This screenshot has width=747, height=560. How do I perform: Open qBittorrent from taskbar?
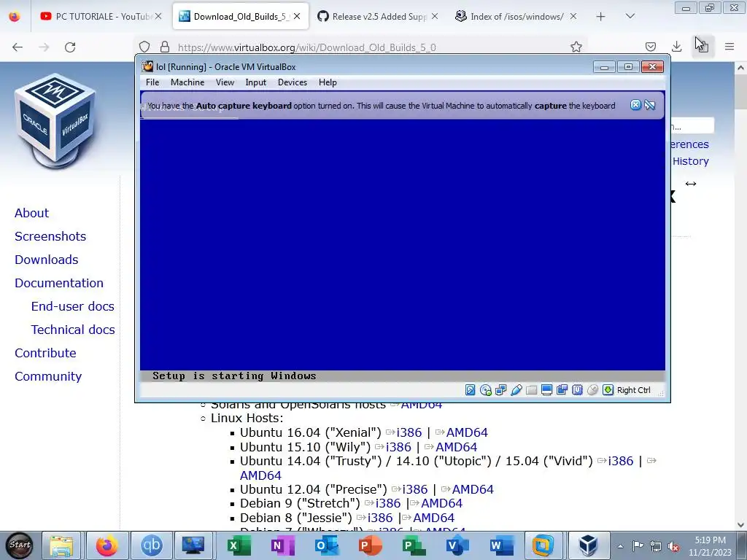tap(152, 545)
